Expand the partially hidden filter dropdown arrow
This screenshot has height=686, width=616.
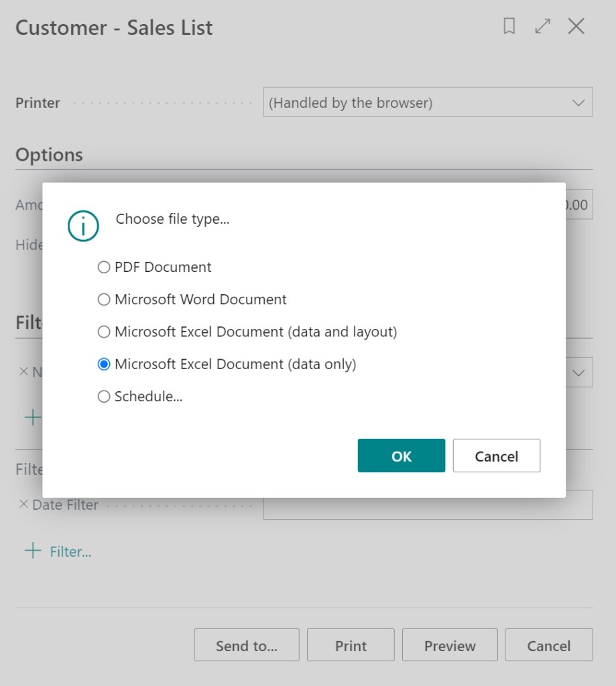coord(579,372)
